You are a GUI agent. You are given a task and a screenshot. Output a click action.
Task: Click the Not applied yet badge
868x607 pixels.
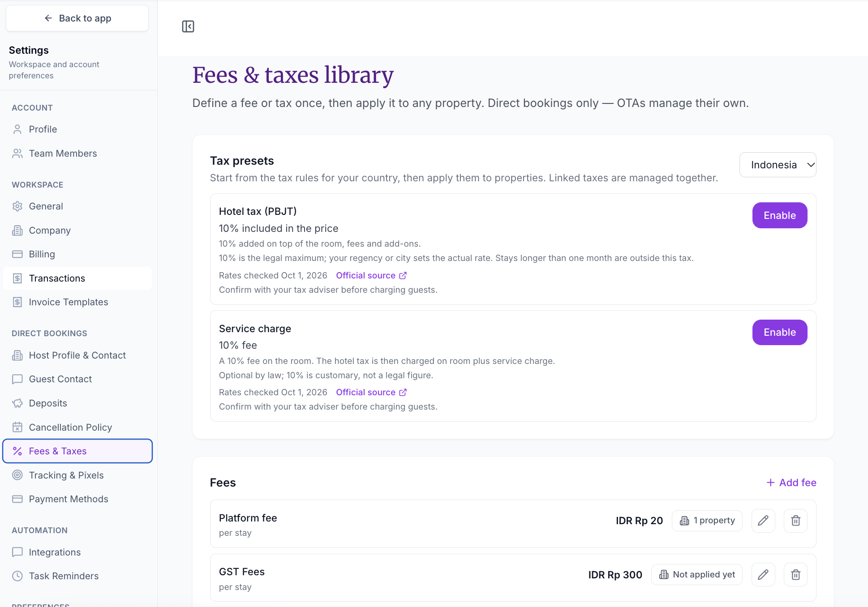coord(697,575)
